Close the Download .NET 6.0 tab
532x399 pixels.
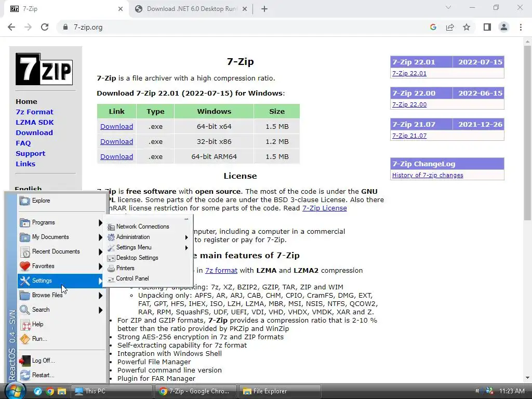[245, 9]
